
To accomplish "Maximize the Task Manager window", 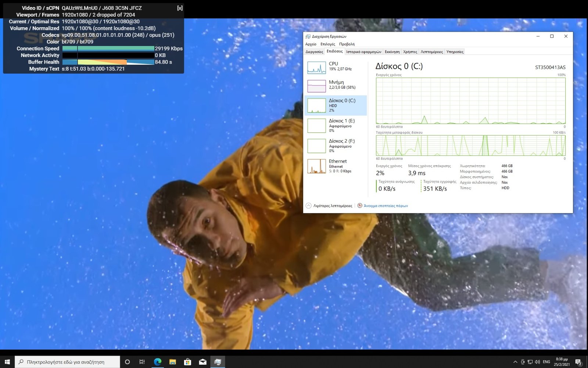I will pos(552,36).
